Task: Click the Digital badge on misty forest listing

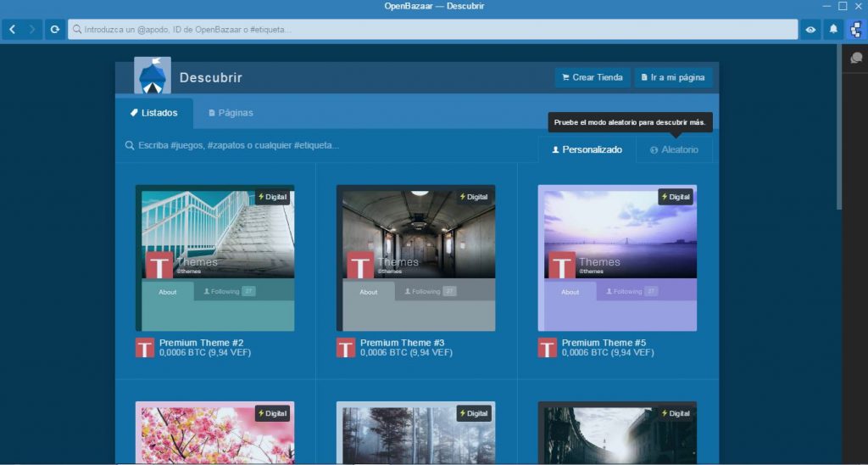Action: coord(474,413)
